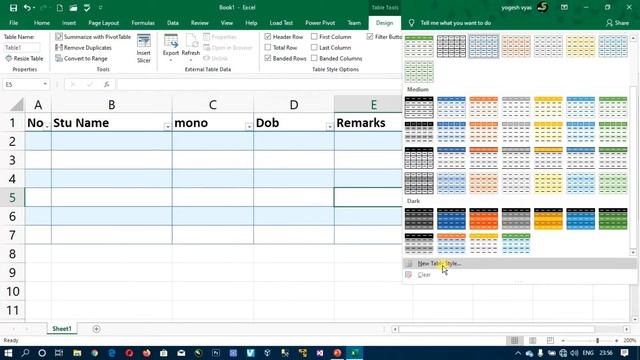Image resolution: width=640 pixels, height=360 pixels.
Task: Open the notification center icon
Action: point(624,353)
